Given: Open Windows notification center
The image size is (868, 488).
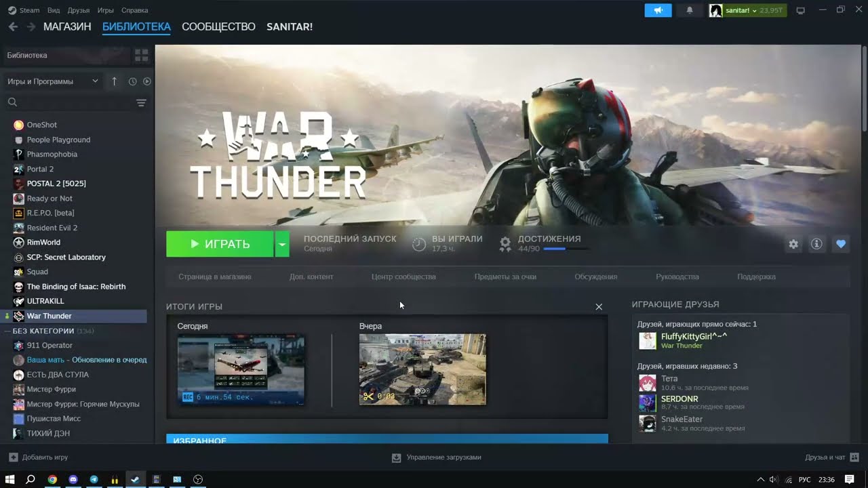Looking at the screenshot, I should point(850,479).
